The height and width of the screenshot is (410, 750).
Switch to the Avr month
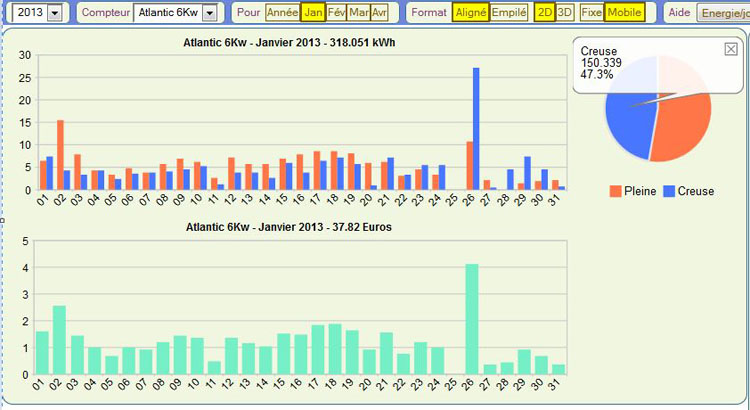pyautogui.click(x=379, y=12)
